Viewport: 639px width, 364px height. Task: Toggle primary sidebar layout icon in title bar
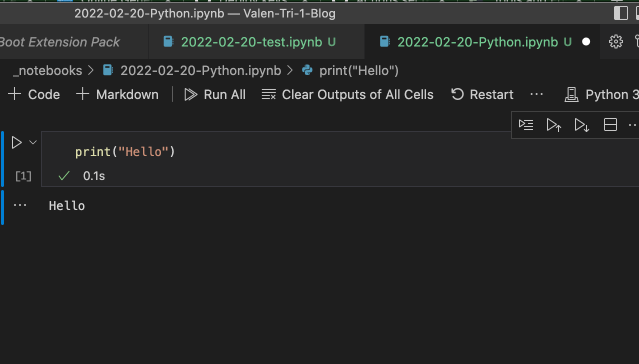point(620,13)
